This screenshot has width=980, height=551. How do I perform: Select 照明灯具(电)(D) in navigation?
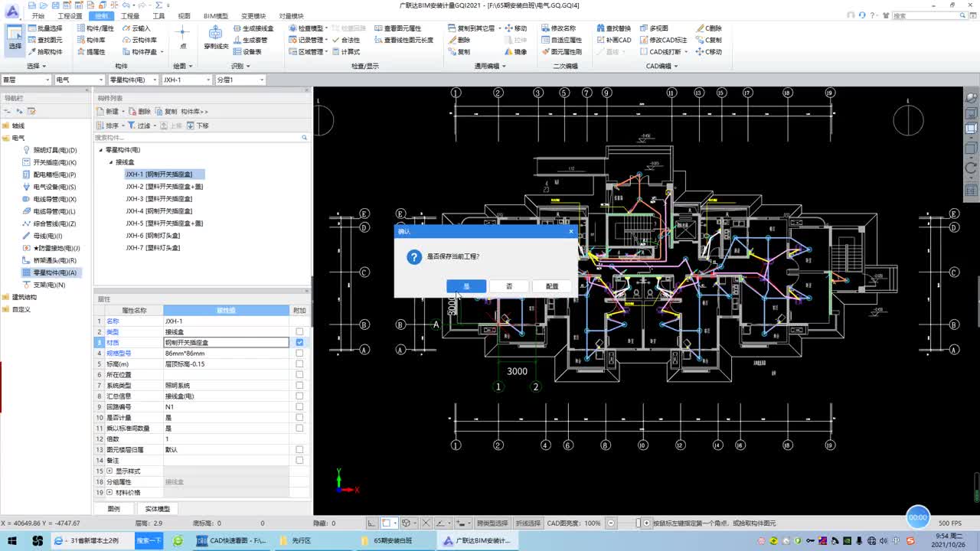(54, 150)
